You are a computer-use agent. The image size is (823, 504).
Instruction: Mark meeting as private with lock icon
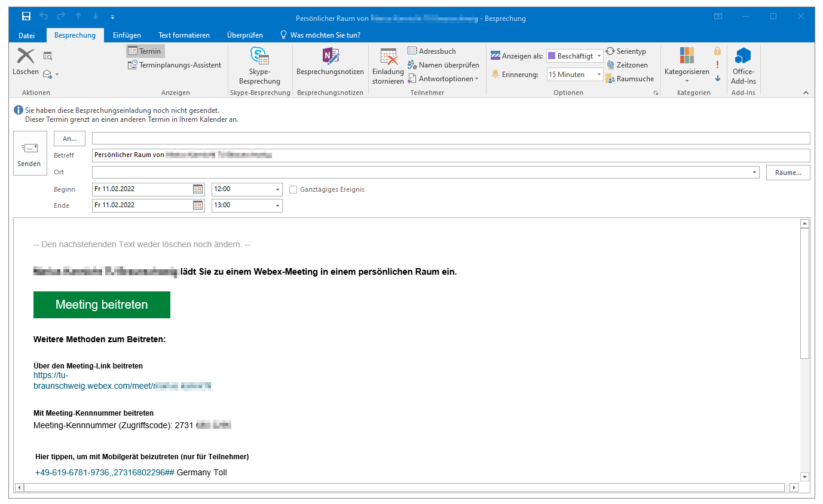pos(717,51)
